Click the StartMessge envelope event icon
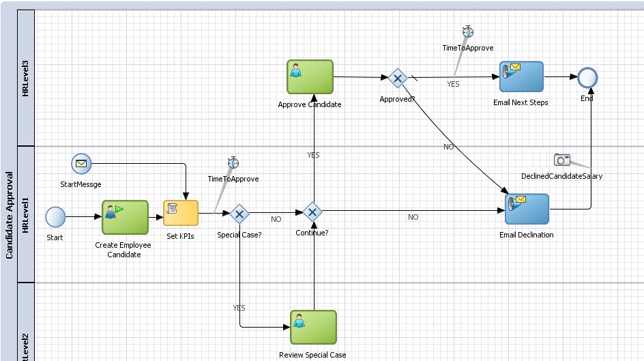The width and height of the screenshot is (644, 361). click(81, 164)
